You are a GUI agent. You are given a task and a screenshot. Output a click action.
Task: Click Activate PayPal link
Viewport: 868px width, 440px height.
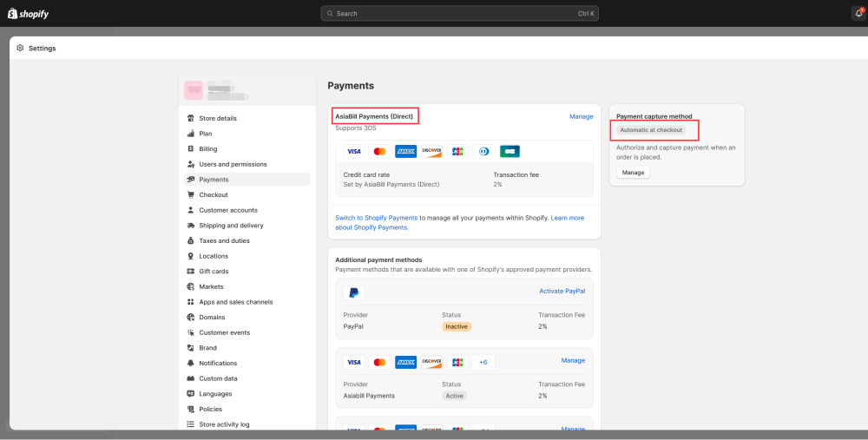[562, 291]
